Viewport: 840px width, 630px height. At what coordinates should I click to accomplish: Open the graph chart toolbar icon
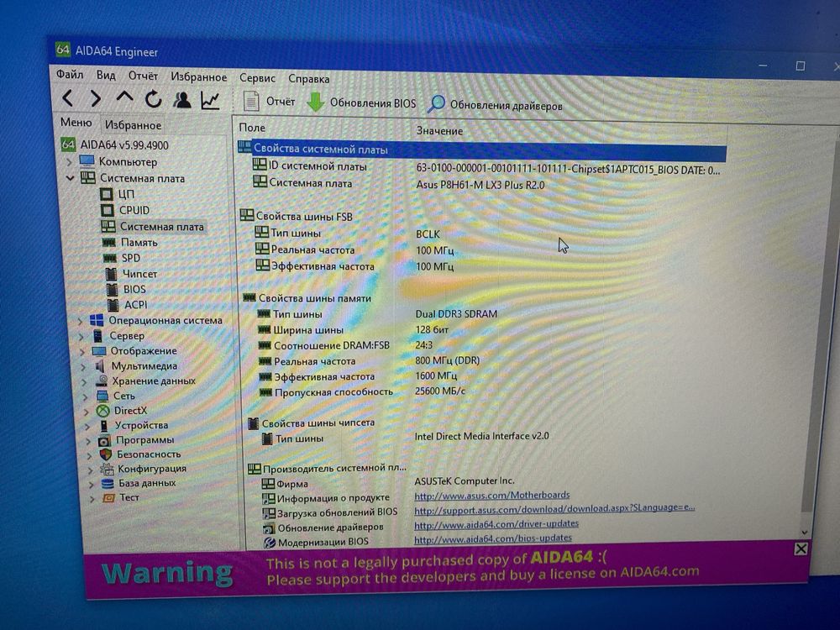tap(210, 101)
